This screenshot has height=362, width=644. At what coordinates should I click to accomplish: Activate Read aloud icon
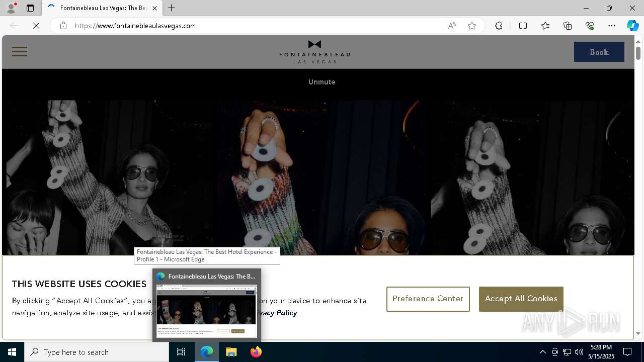[x=452, y=26]
